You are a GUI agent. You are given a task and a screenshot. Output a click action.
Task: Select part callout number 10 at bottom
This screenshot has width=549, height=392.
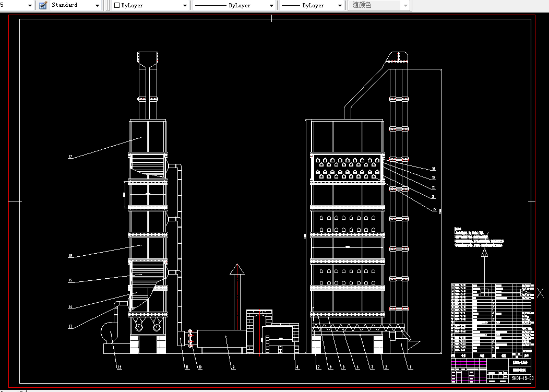point(200,367)
